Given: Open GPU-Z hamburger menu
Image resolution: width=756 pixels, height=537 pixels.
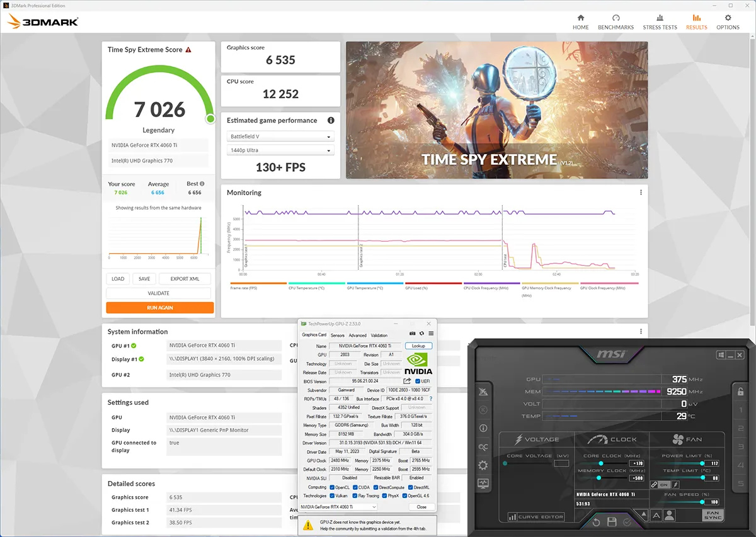Looking at the screenshot, I should tap(431, 333).
